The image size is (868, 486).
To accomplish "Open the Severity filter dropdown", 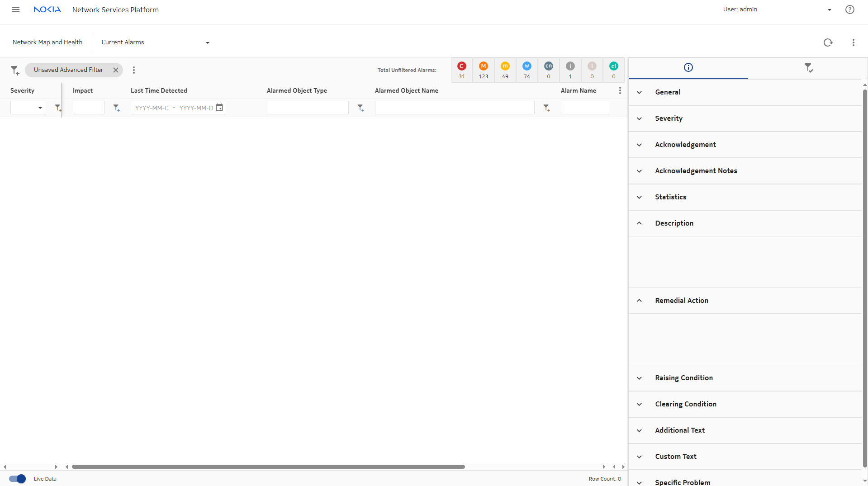I will (x=28, y=108).
